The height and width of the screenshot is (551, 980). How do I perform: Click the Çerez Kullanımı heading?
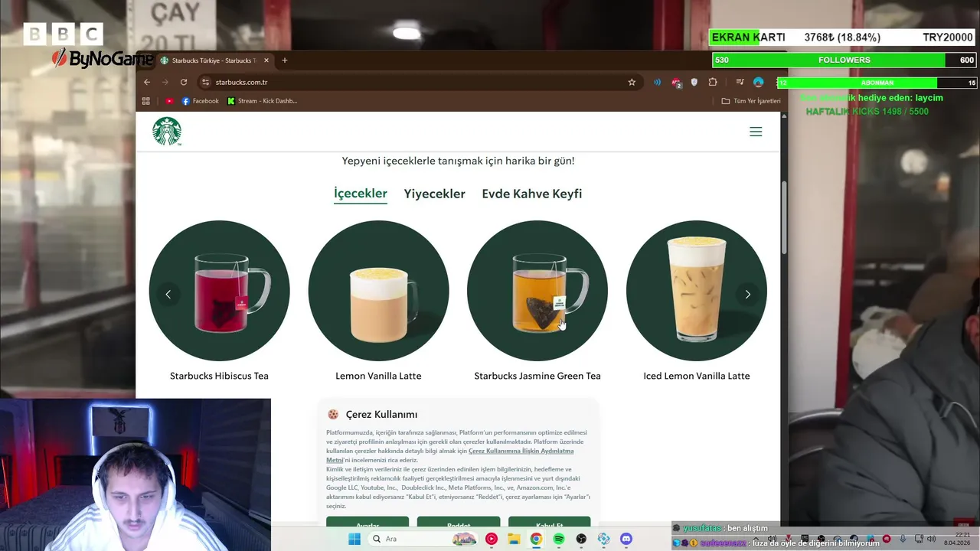(381, 414)
